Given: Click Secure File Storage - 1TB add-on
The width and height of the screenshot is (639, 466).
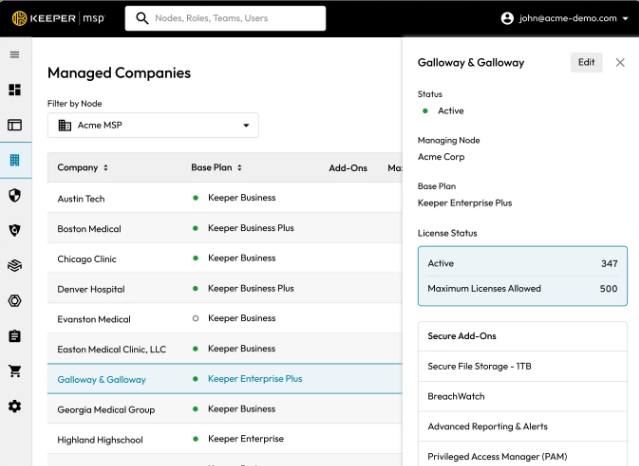Looking at the screenshot, I should pyautogui.click(x=479, y=366).
